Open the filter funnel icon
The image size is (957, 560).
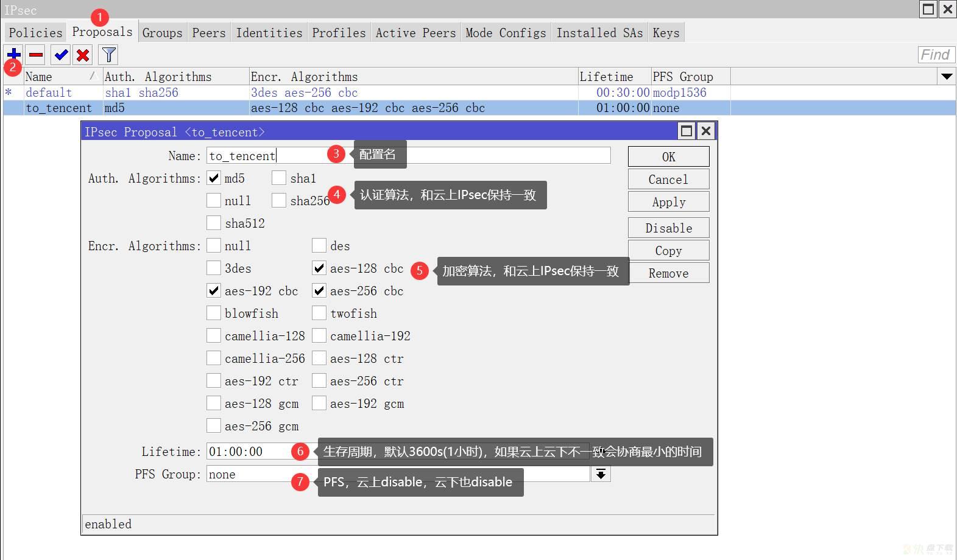coord(108,55)
